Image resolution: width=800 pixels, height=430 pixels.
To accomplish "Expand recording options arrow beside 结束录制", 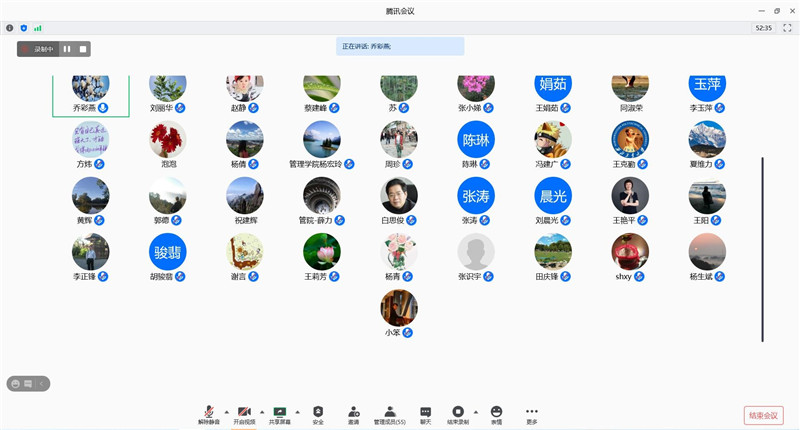I will [475, 411].
